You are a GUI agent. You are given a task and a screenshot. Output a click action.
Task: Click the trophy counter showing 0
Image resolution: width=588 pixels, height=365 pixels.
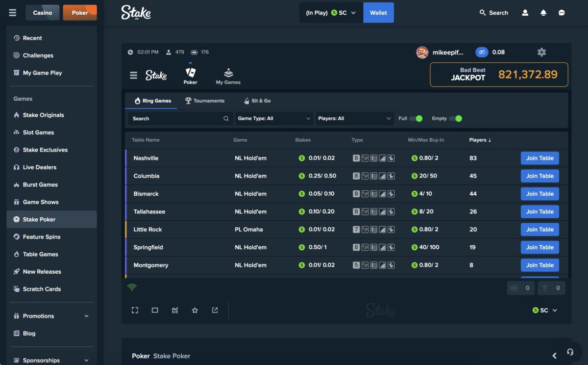coord(551,288)
